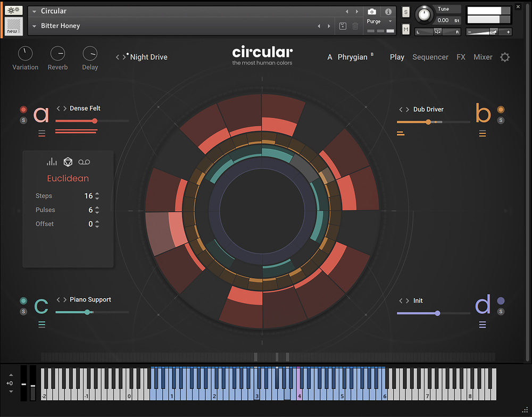Expand the Bitter Honey preset dropdown
Viewport: 532px width, 417px height.
[35, 26]
